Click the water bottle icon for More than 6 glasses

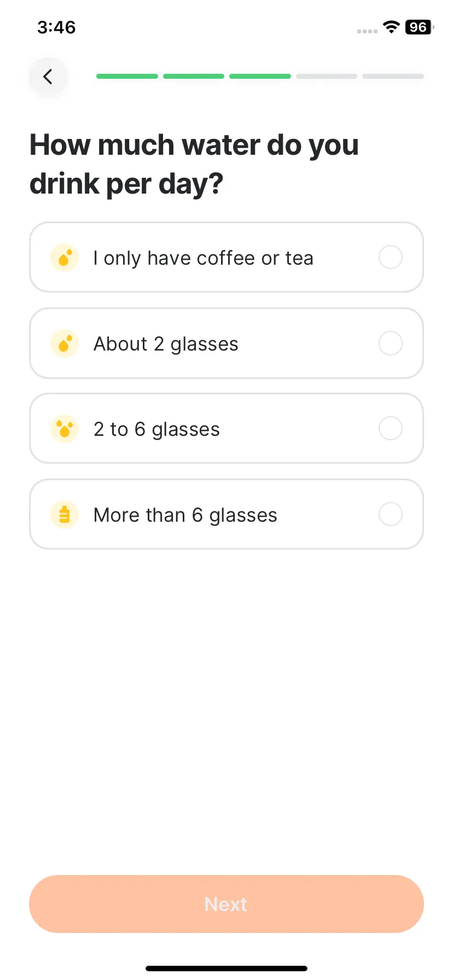pyautogui.click(x=65, y=515)
